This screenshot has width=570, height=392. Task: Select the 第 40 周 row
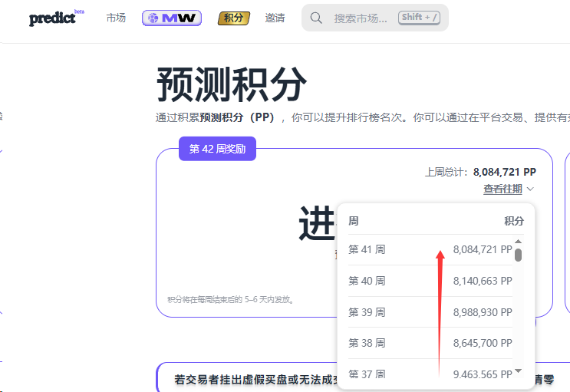(430, 281)
